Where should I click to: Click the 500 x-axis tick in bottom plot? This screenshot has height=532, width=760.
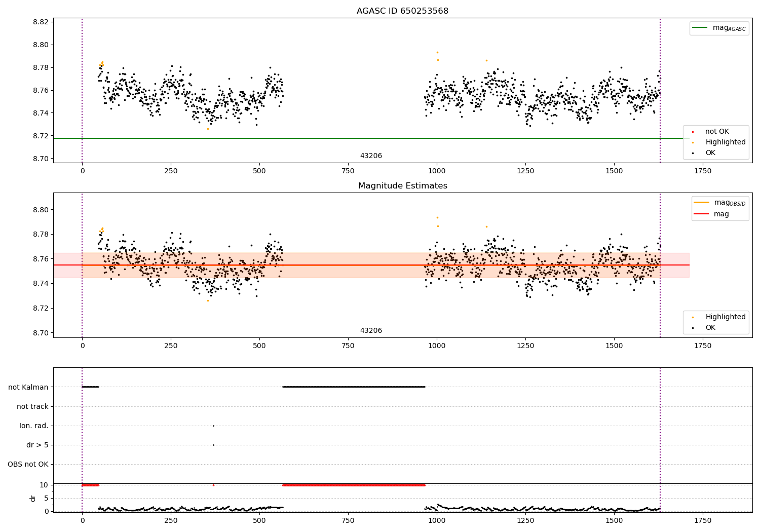[x=259, y=520]
